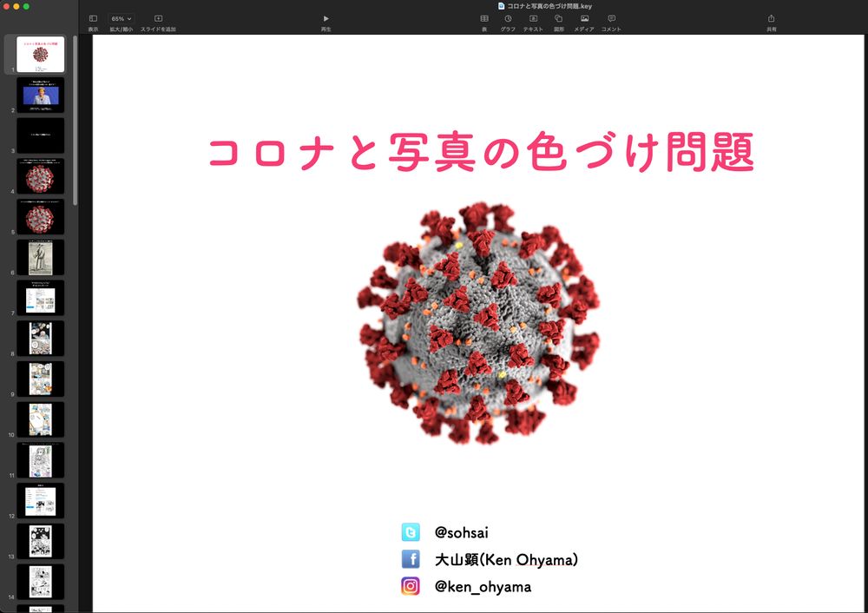Select slide 4 virus thumbnail
This screenshot has width=868, height=613.
[41, 176]
